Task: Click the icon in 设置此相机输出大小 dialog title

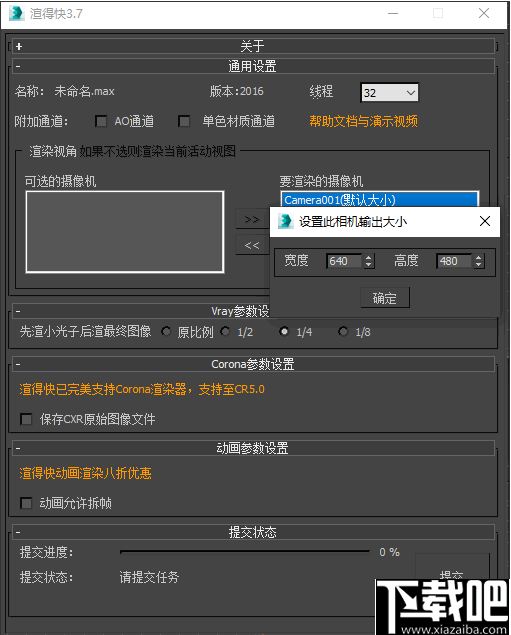Action: (285, 222)
